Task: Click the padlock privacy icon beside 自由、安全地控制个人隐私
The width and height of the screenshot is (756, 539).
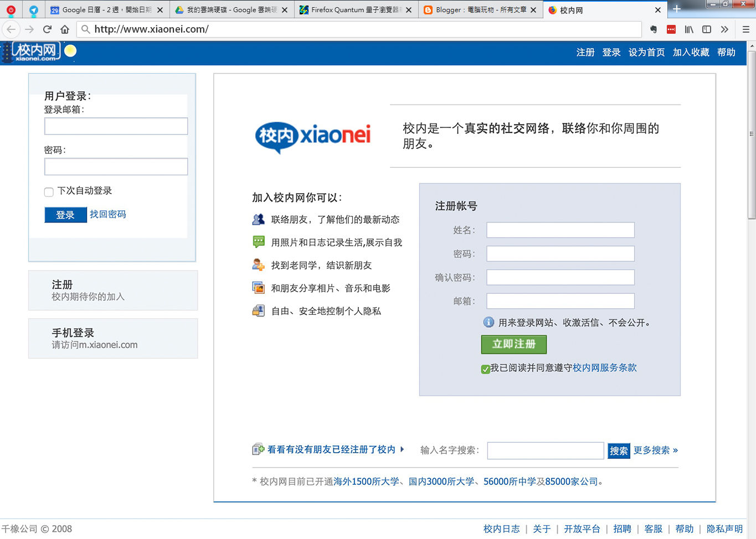Action: [258, 311]
